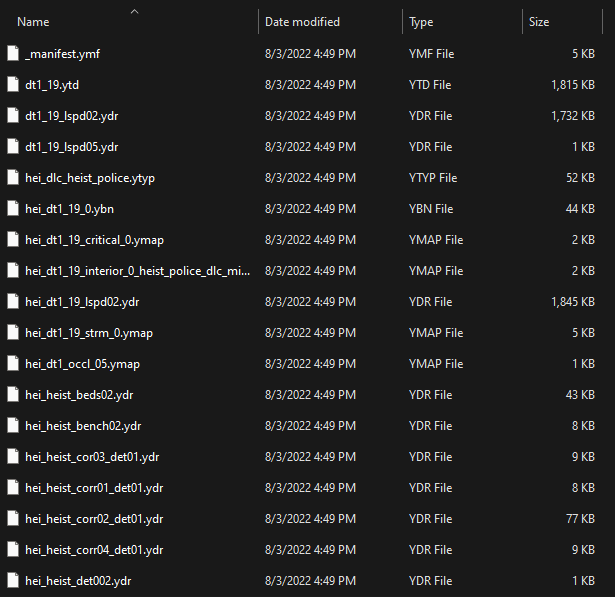The width and height of the screenshot is (615, 597).
Task: Click the YBN File type cell
Action: pyautogui.click(x=431, y=209)
